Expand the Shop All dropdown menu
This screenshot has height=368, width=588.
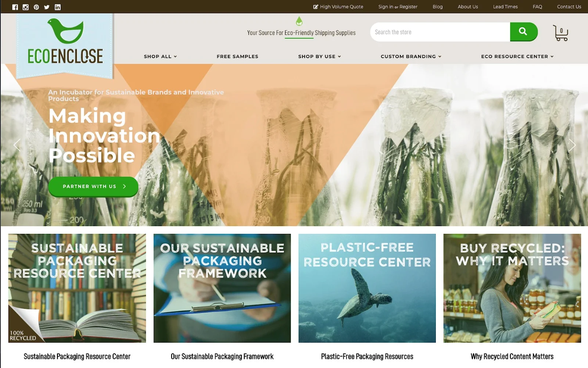pos(160,56)
